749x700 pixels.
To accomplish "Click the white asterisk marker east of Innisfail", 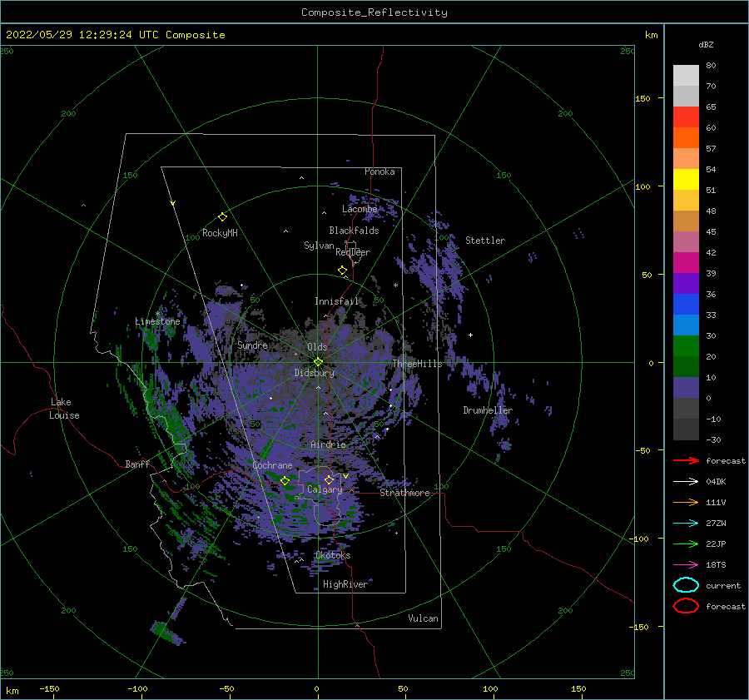I will (x=395, y=285).
